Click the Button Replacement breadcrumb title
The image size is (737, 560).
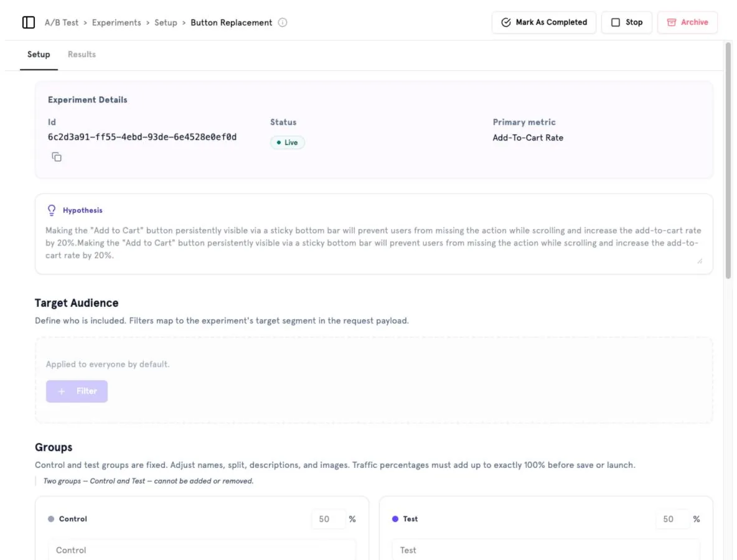pyautogui.click(x=232, y=22)
